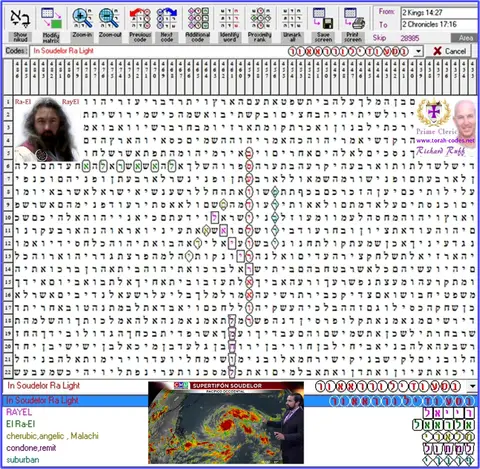
Task: Click matrix row number 18
Action: point(8,320)
